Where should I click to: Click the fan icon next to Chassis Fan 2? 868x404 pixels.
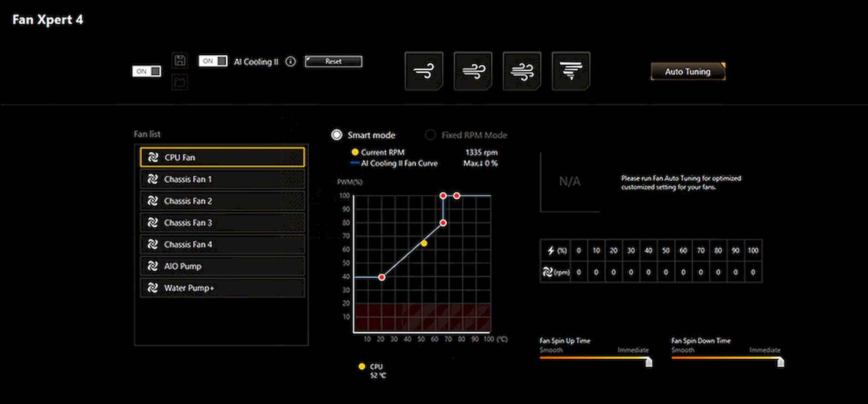[153, 200]
